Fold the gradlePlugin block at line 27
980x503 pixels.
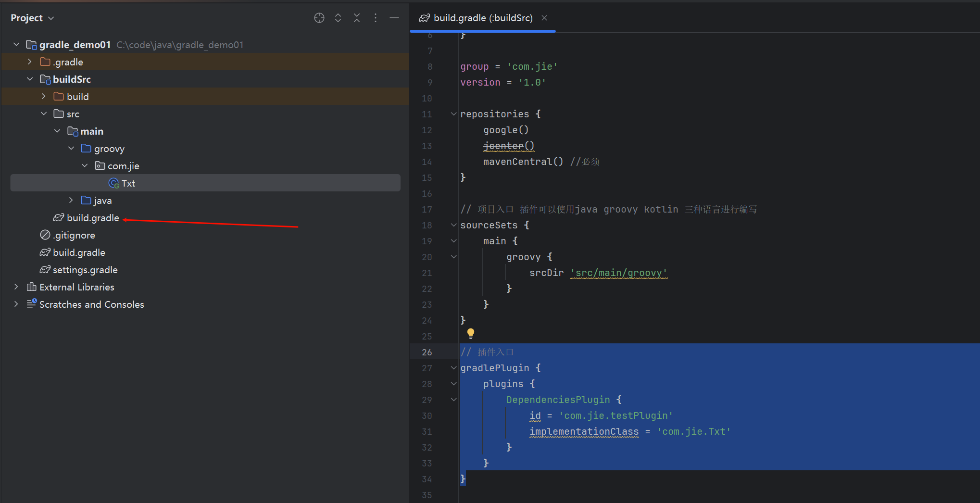click(453, 368)
